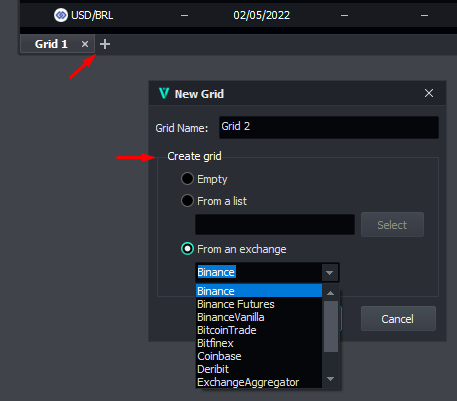Close the New Grid dialog
The width and height of the screenshot is (457, 401).
[x=429, y=93]
